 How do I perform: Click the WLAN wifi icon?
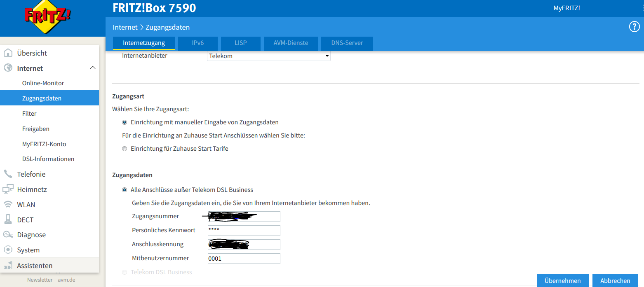point(8,204)
